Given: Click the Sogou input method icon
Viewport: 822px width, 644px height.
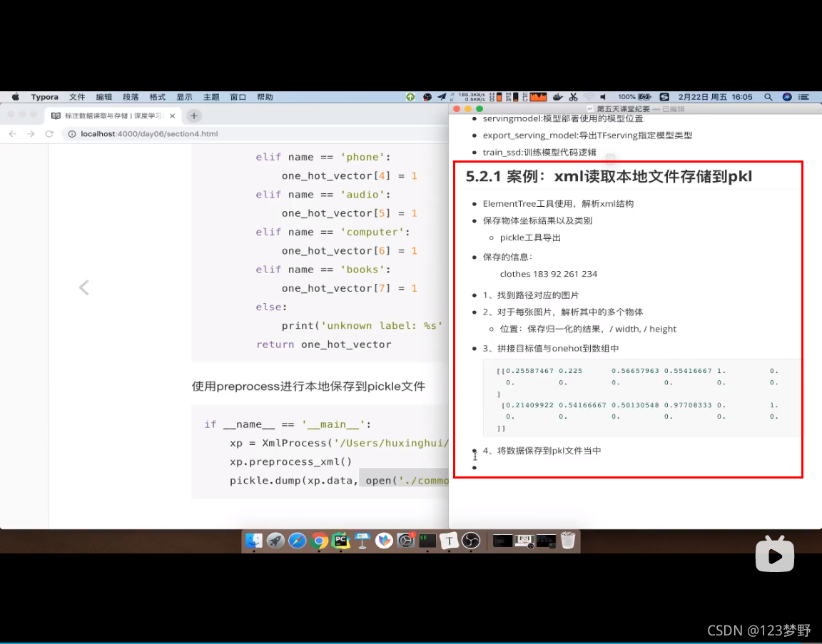Looking at the screenshot, I should [664, 97].
